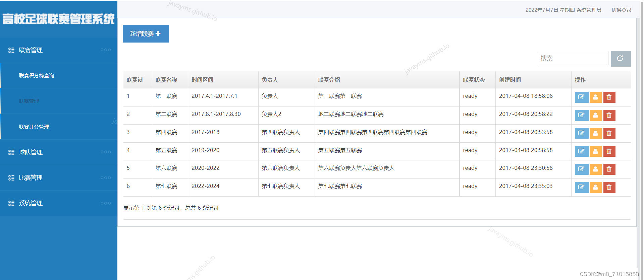Click user icon in 第六联赛 row
Screen dimensions: 644x280
(x=595, y=169)
